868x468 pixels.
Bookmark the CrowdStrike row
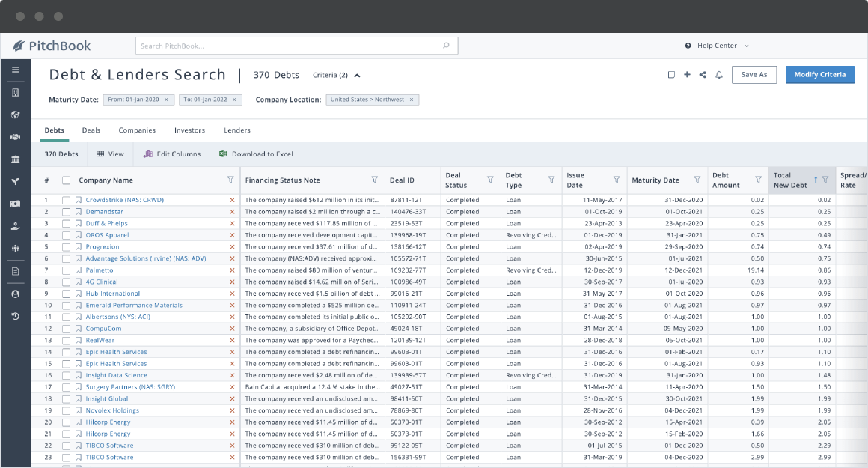point(79,200)
